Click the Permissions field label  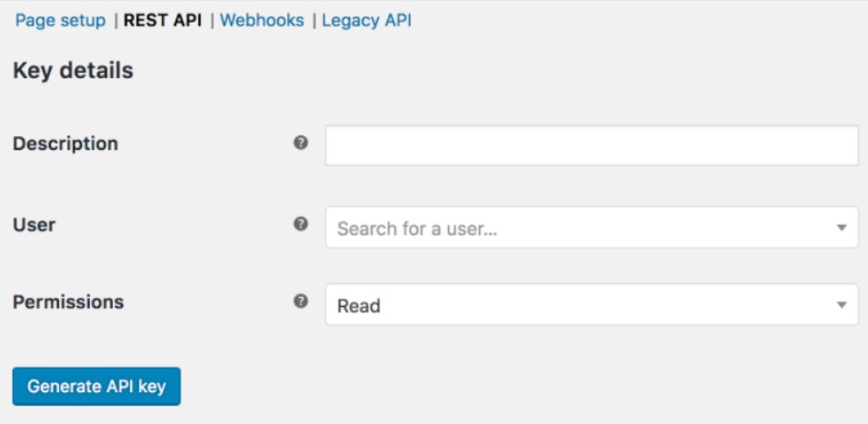68,302
